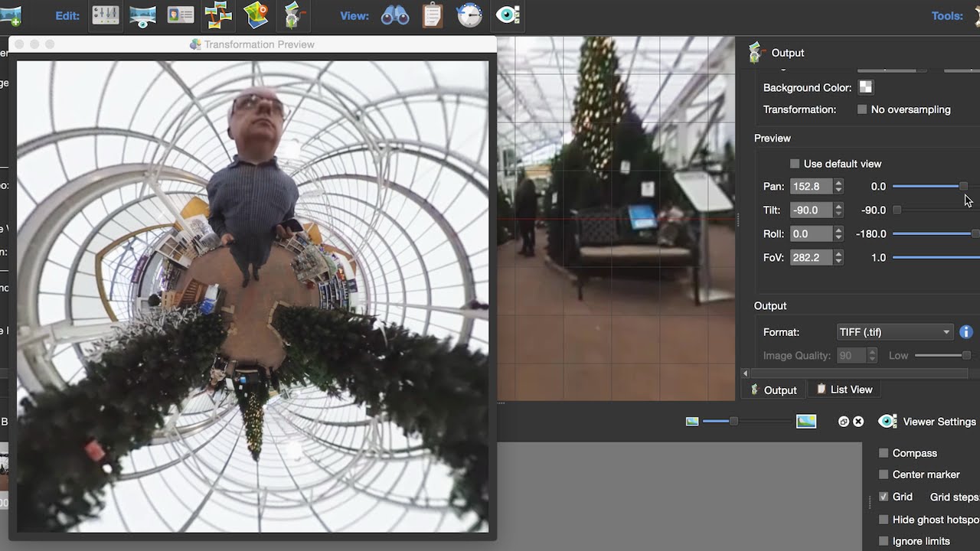The width and height of the screenshot is (980, 551).
Task: Click the FoV value stepper arrows
Action: pos(838,258)
